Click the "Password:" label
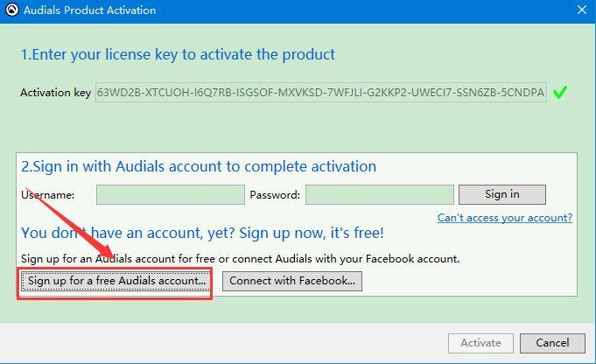Image resolution: width=596 pixels, height=364 pixels. pos(275,195)
